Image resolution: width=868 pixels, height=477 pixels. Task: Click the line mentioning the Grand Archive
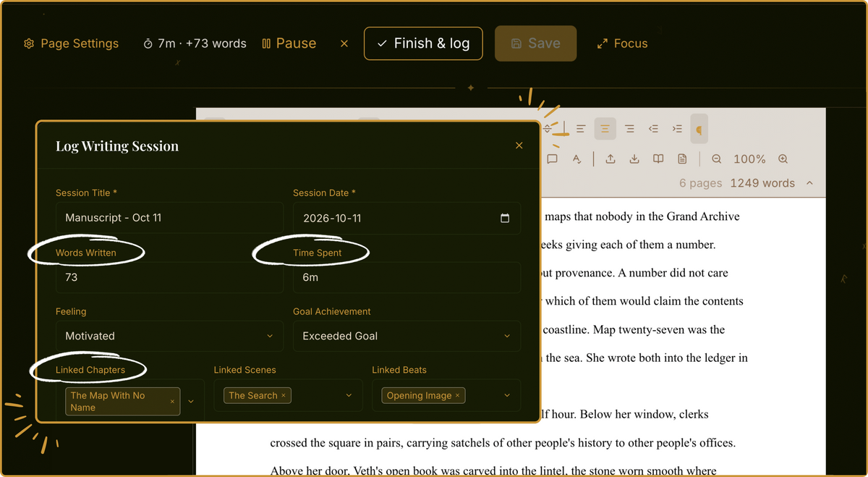click(x=642, y=216)
